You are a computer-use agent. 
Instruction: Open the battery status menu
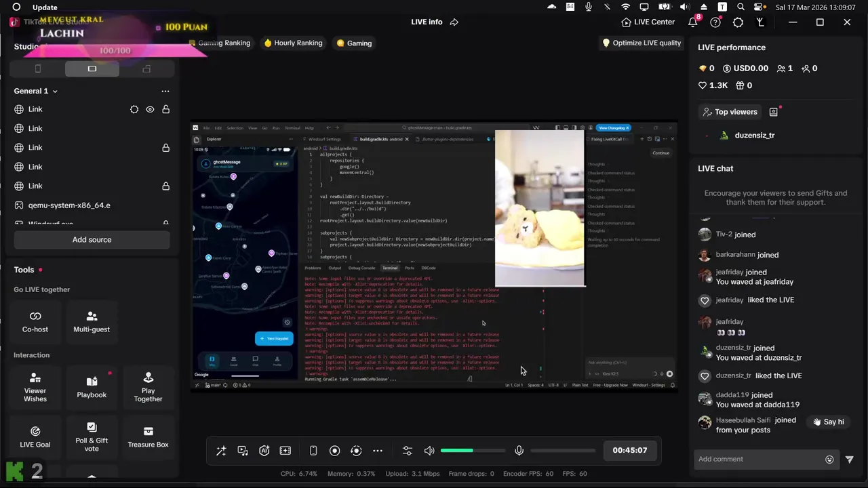coord(665,7)
